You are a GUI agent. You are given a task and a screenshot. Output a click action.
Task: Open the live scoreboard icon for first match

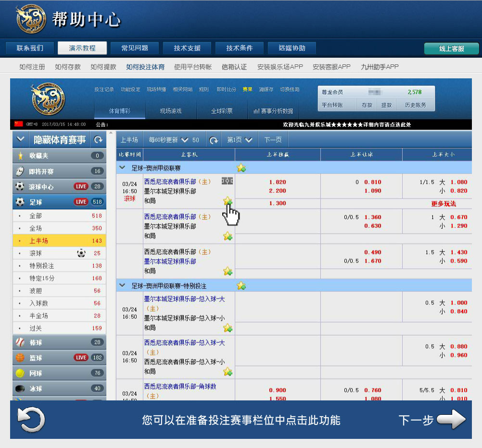(227, 181)
